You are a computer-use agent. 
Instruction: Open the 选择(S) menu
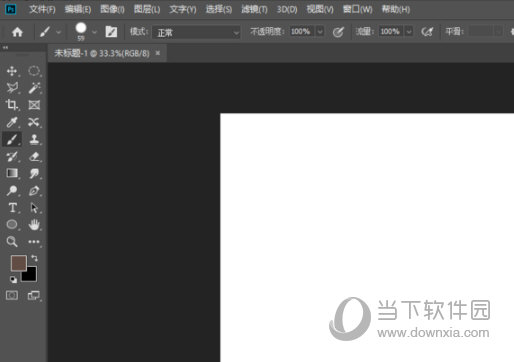pyautogui.click(x=219, y=9)
